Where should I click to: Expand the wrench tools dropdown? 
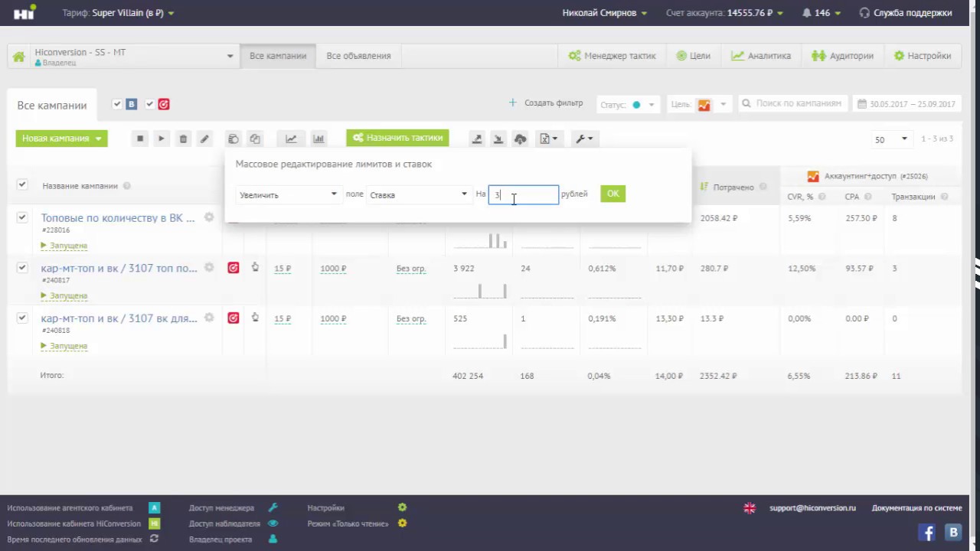[x=584, y=139]
